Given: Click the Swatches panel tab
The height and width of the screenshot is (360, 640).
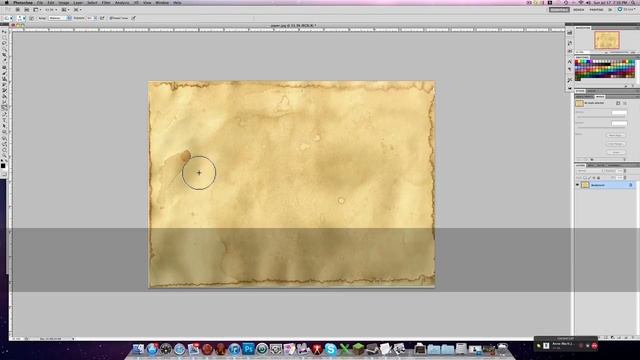Looking at the screenshot, I should point(582,57).
